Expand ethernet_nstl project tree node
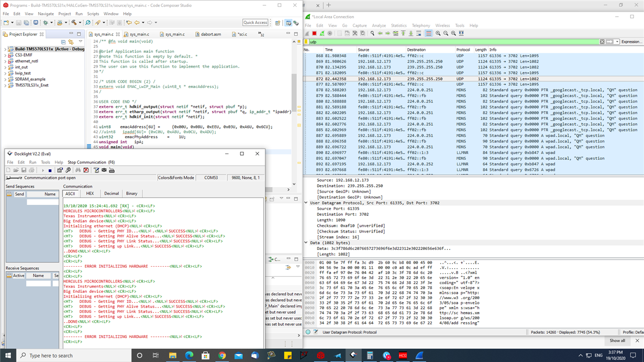The width and height of the screenshot is (644, 362). pyautogui.click(x=5, y=61)
